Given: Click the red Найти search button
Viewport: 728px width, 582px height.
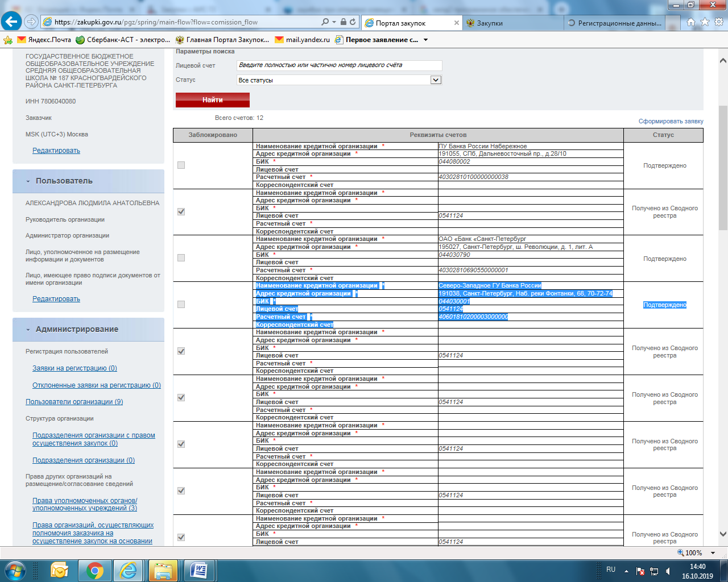Looking at the screenshot, I should click(x=212, y=100).
